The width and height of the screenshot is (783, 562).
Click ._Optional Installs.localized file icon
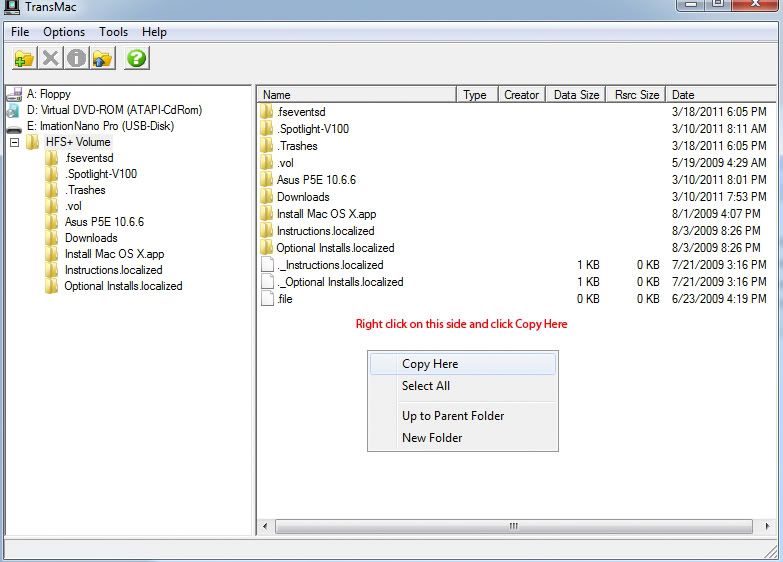pyautogui.click(x=268, y=281)
